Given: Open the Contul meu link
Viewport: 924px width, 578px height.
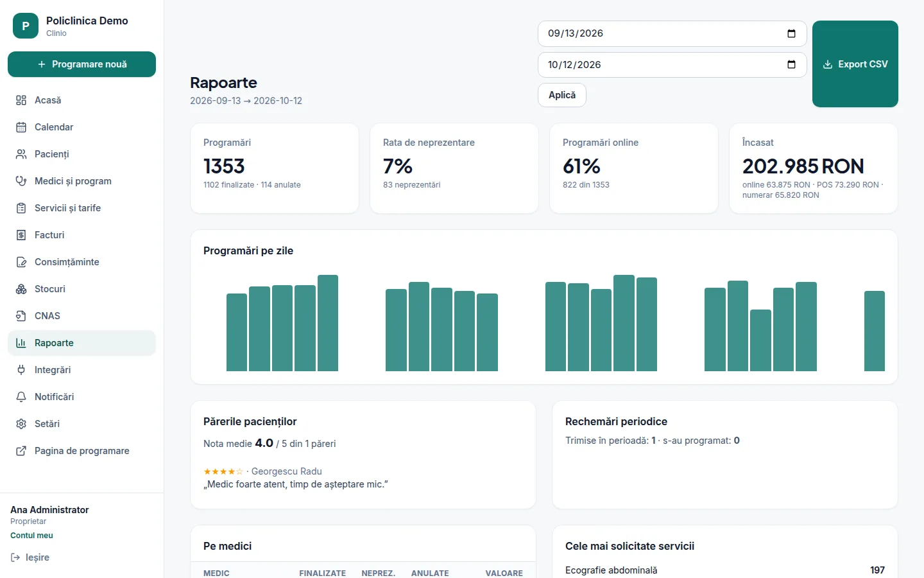Looking at the screenshot, I should coord(31,536).
